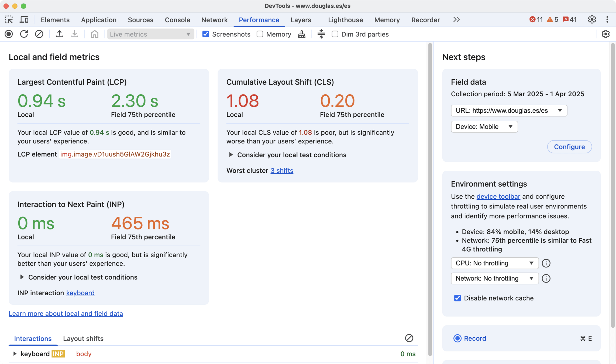Open the 3 shifts link
Image resolution: width=616 pixels, height=364 pixels.
282,171
